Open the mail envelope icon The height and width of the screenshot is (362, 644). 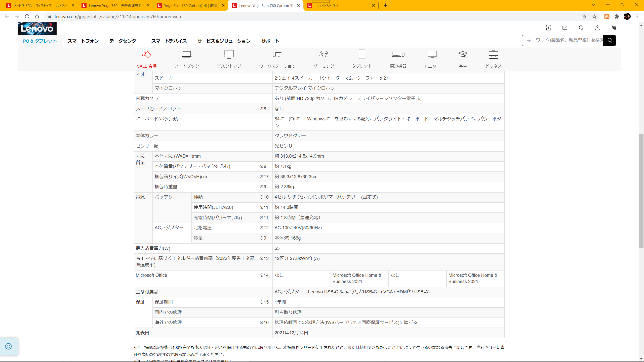tap(565, 28)
